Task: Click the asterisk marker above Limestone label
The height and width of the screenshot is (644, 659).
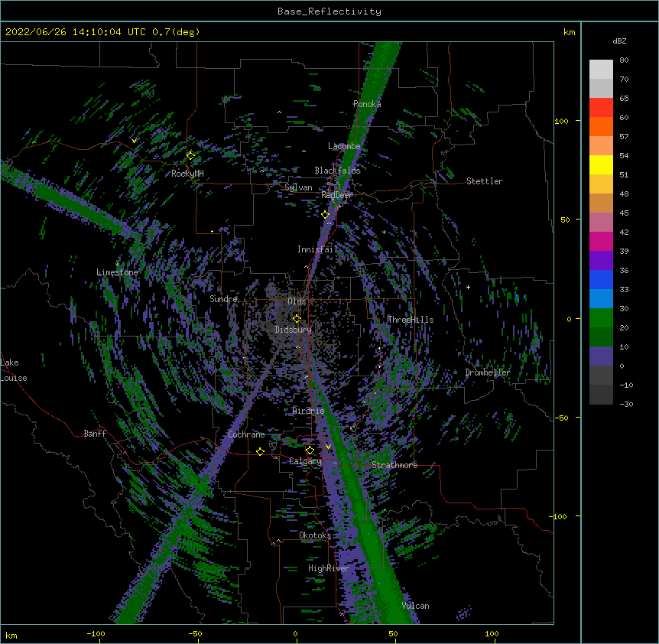Action: (117, 265)
